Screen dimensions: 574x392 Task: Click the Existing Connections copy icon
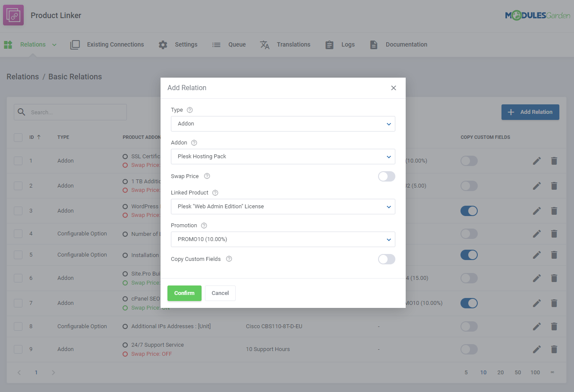[x=75, y=44]
